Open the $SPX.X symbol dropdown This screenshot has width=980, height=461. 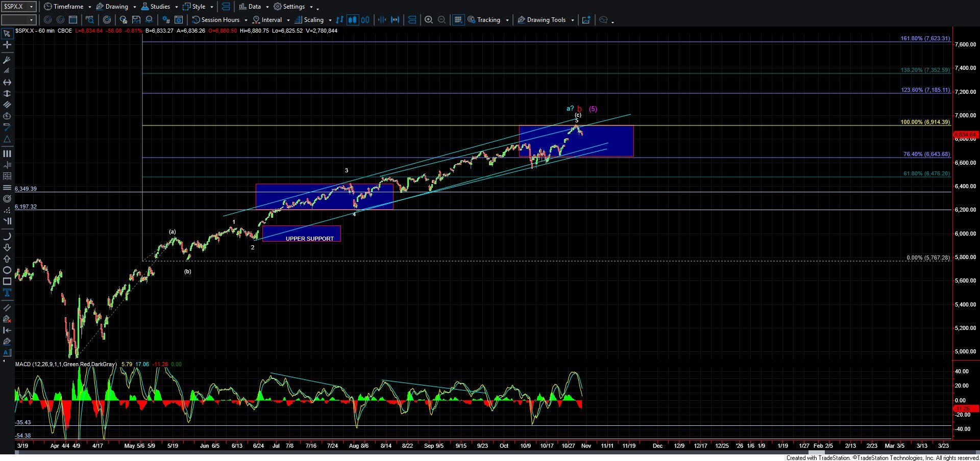tap(18, 7)
